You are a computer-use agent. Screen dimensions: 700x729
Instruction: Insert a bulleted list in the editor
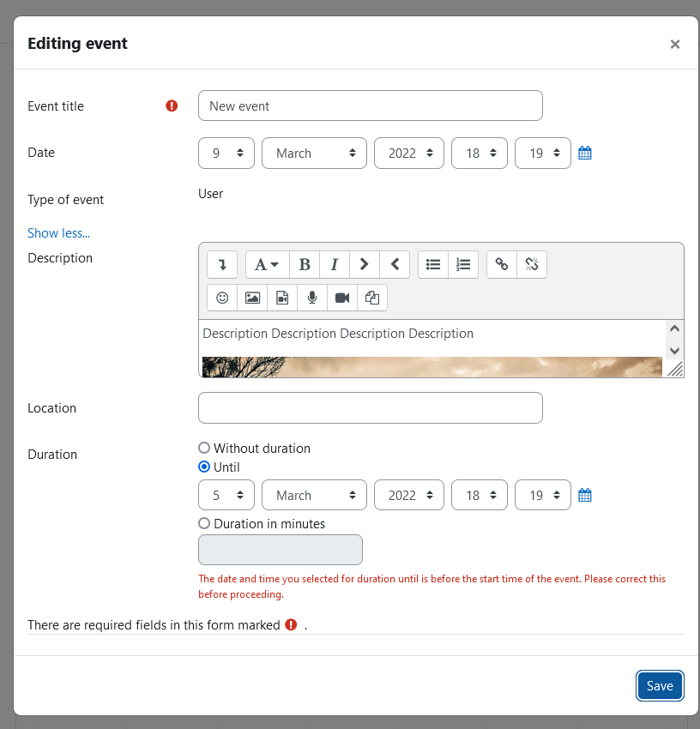point(433,264)
